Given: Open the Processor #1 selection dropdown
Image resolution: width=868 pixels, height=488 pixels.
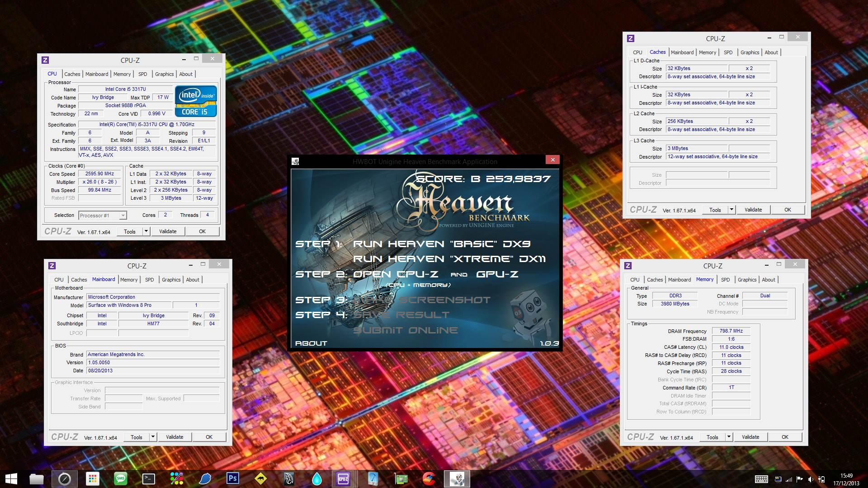Looking at the screenshot, I should click(x=103, y=216).
